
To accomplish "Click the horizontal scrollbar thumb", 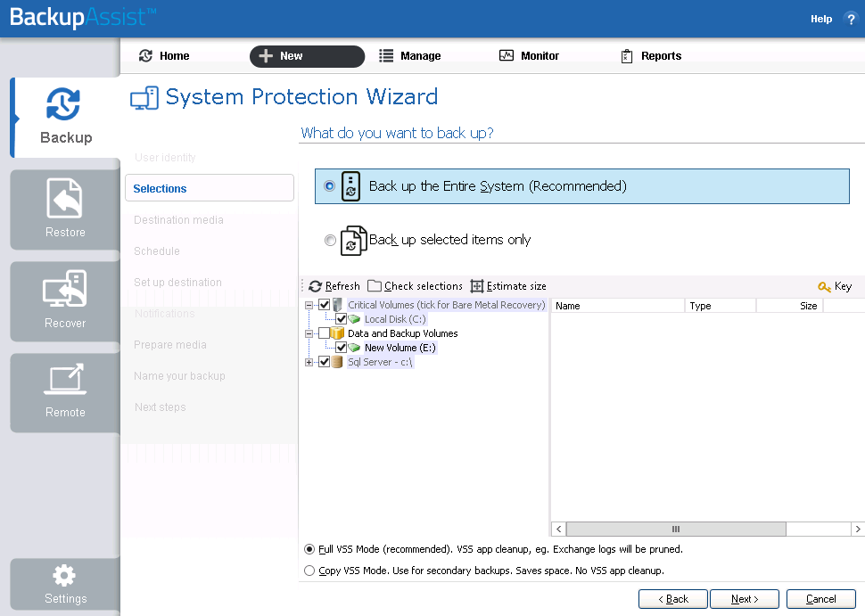I will point(676,529).
